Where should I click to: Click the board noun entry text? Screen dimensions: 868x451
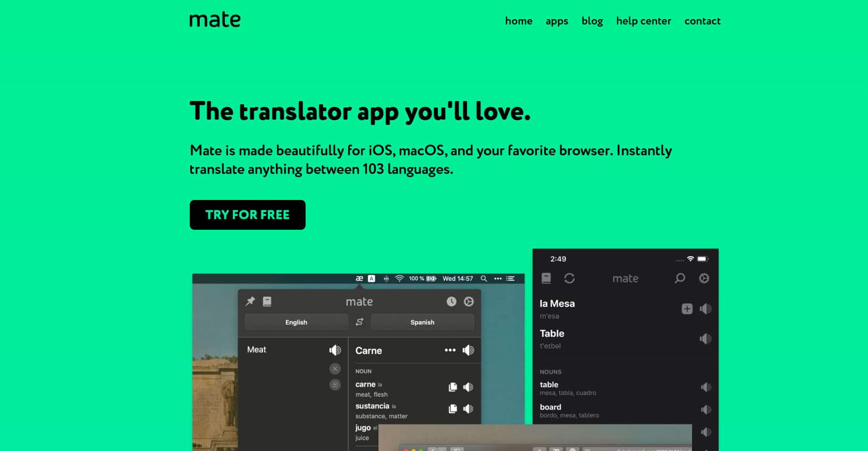[551, 407]
